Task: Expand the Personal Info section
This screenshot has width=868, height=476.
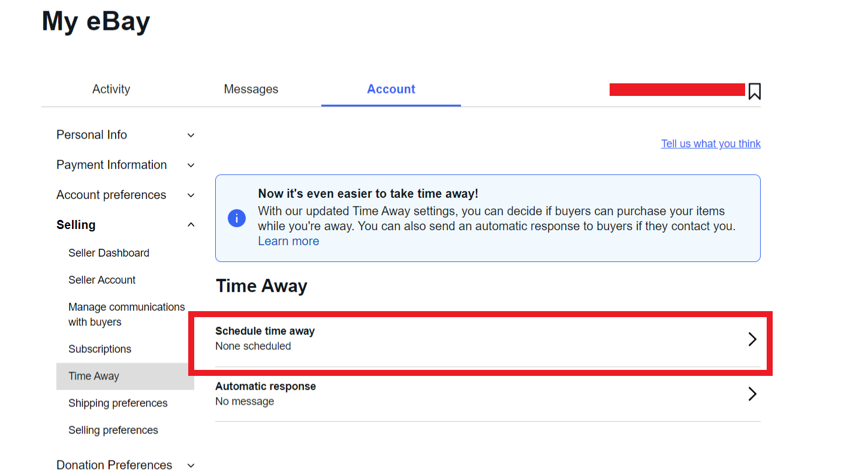Action: click(x=191, y=135)
